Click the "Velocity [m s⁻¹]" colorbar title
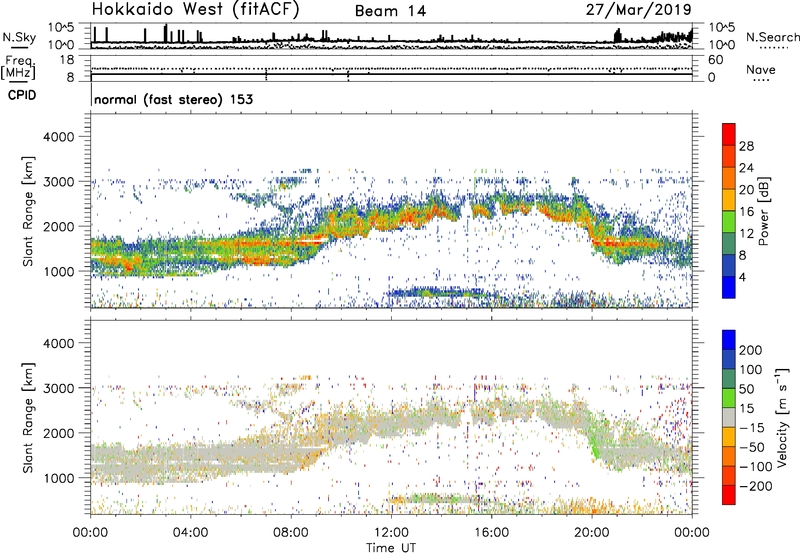Screen dimensions: 800x554 coord(781,418)
